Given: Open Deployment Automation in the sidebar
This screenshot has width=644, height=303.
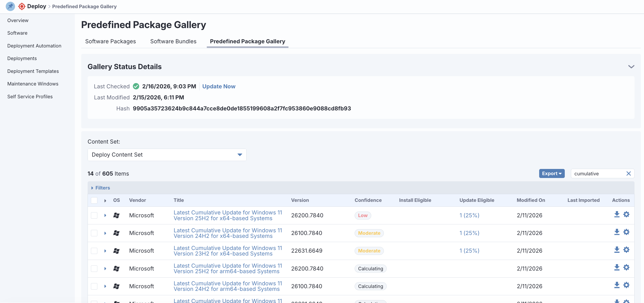Looking at the screenshot, I should click(x=34, y=46).
